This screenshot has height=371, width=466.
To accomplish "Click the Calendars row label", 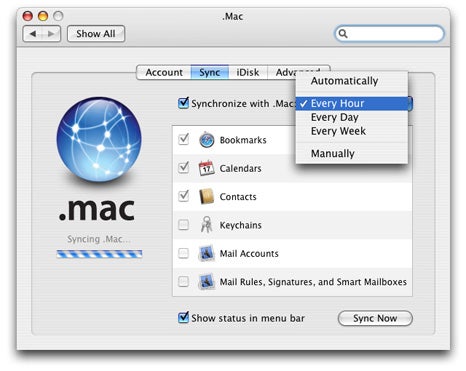I will (240, 169).
